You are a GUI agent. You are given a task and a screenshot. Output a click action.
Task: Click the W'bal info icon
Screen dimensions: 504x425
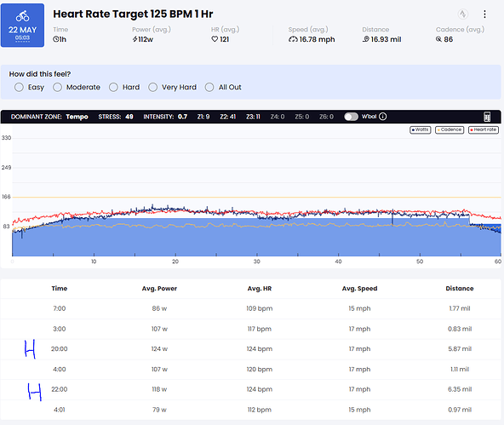click(x=382, y=117)
